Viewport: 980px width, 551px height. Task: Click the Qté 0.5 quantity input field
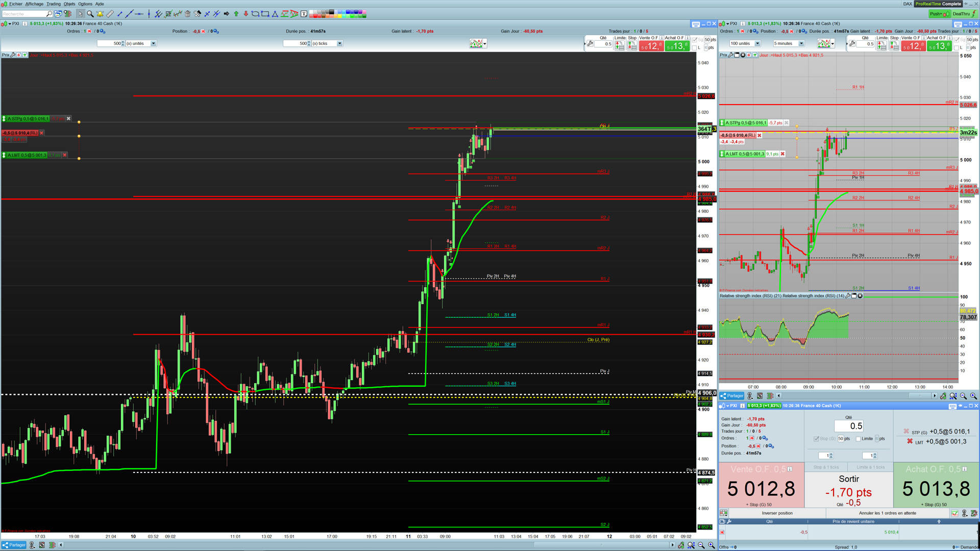[848, 426]
